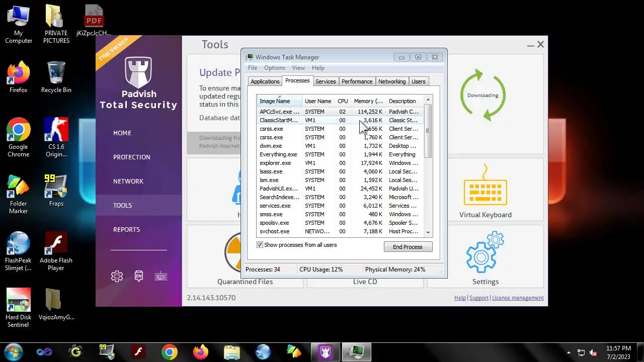
Task: Switch to the Performance tab
Action: click(x=357, y=81)
